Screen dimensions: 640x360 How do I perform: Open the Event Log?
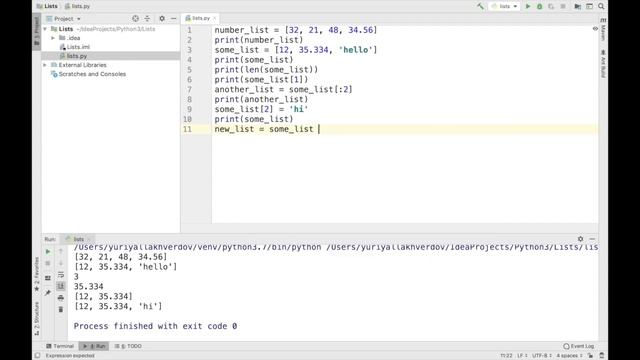pos(579,346)
